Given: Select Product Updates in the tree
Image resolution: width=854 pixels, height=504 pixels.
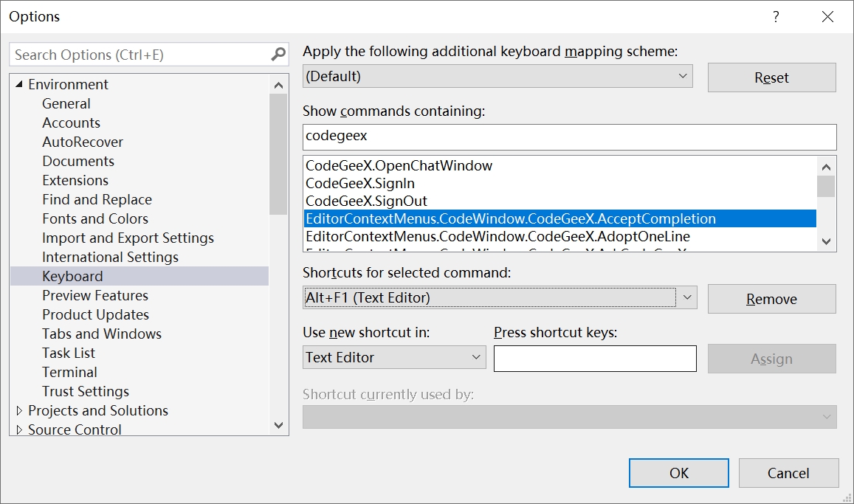Looking at the screenshot, I should [96, 314].
